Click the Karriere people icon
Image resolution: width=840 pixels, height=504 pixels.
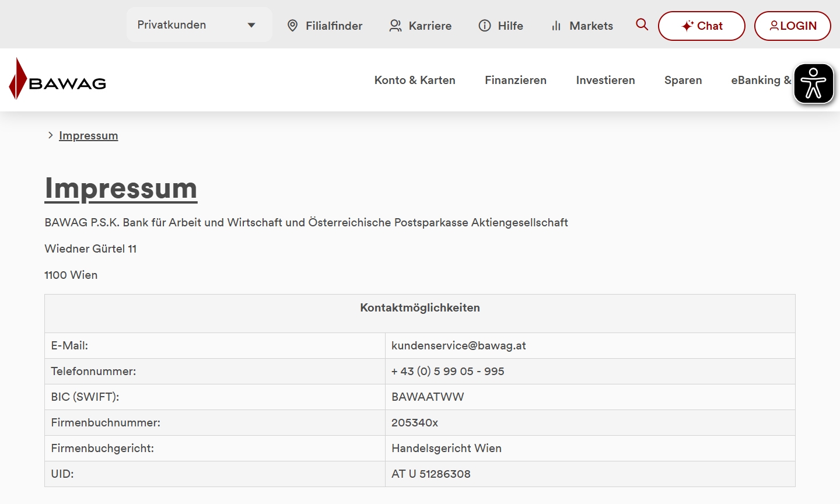[x=395, y=26]
